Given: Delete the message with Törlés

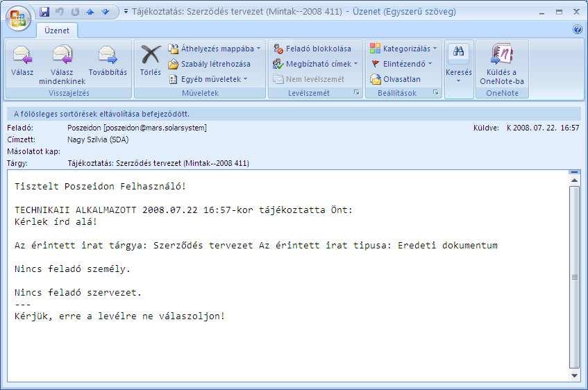Looking at the screenshot, I should coord(151,61).
